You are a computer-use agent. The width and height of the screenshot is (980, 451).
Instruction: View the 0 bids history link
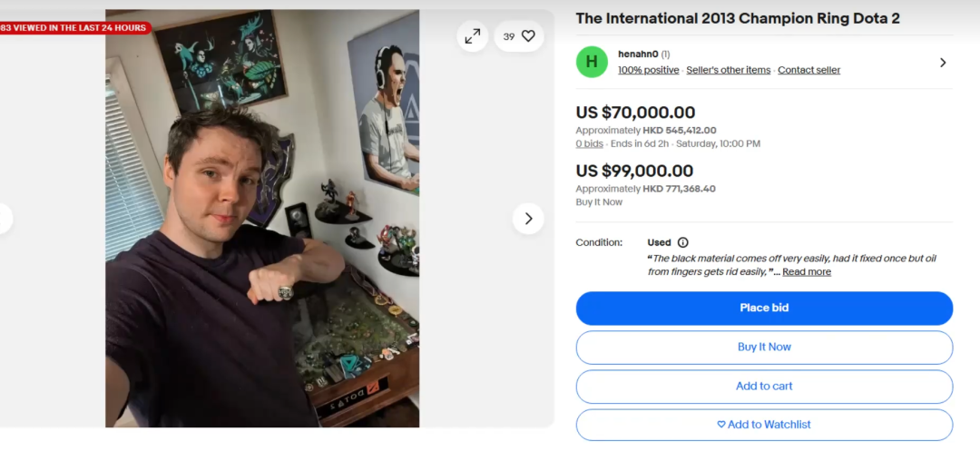tap(590, 143)
